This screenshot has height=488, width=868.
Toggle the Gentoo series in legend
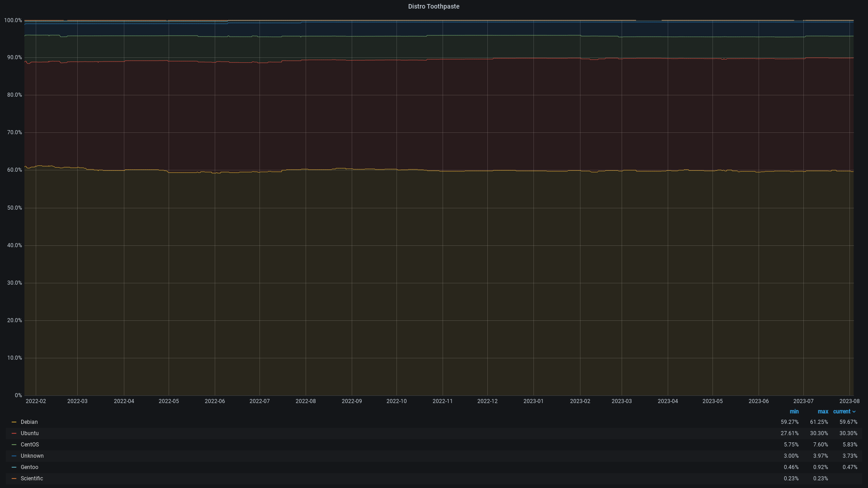click(29, 467)
